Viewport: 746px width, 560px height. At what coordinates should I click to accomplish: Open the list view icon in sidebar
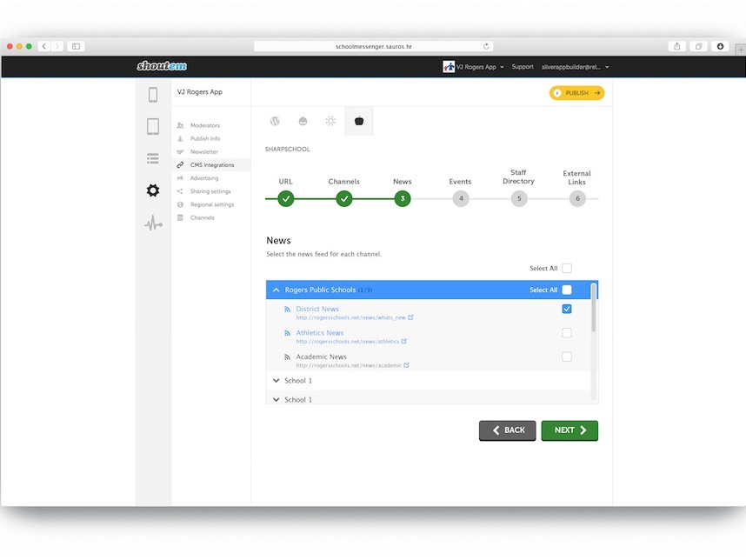(153, 158)
